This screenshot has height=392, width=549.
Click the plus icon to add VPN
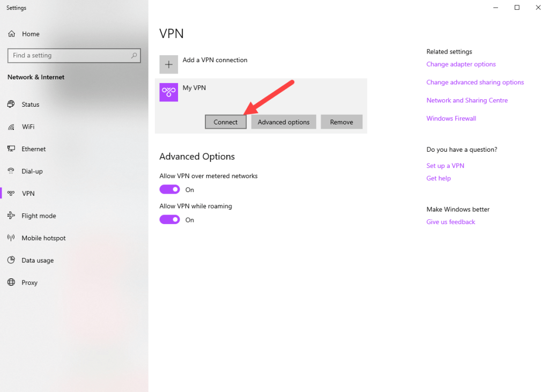coord(169,65)
